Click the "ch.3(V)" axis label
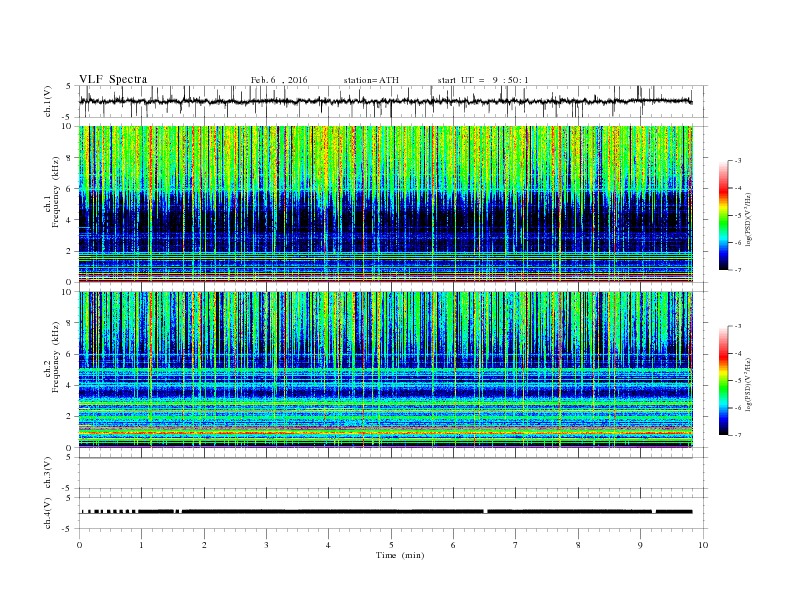 click(x=48, y=473)
